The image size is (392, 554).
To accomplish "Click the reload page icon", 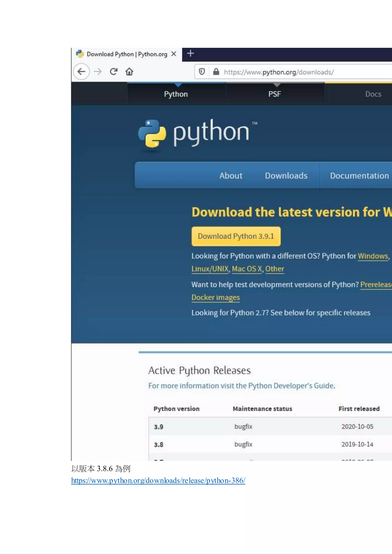I will [x=114, y=71].
